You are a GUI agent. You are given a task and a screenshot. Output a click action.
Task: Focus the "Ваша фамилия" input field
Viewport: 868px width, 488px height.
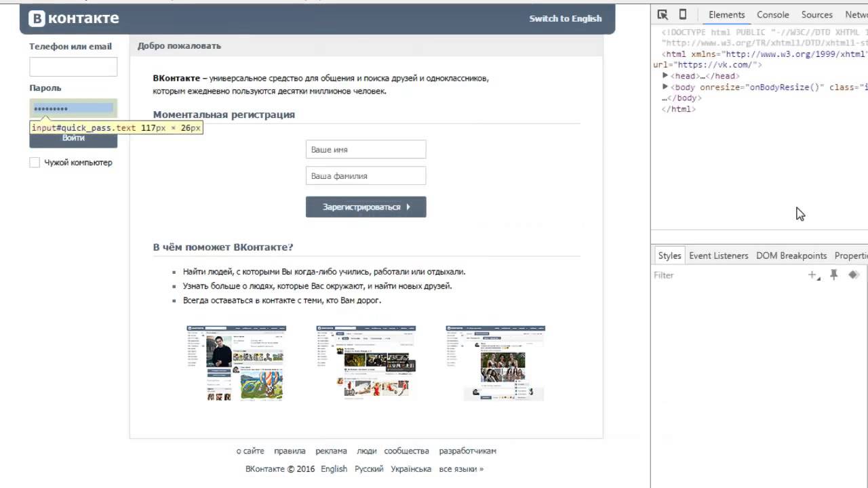(366, 176)
